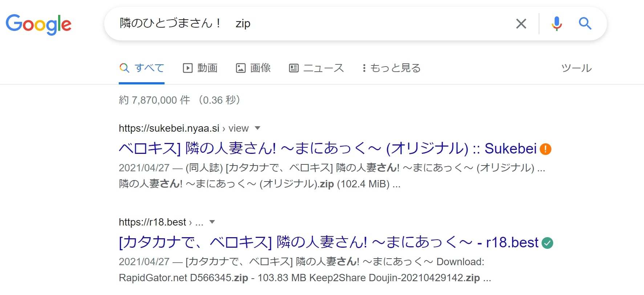644x295 pixels.
Task: Click the https://sukebei.nyaa.si URL text
Action: [169, 128]
